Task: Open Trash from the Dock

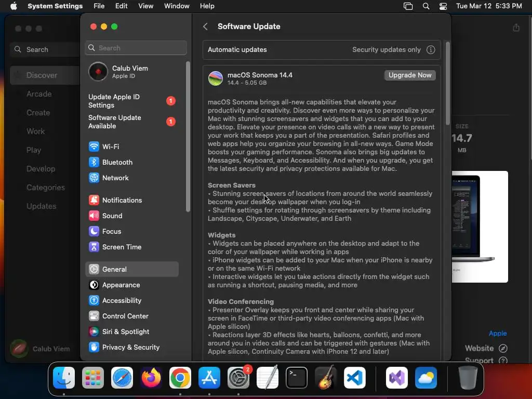Action: click(x=468, y=378)
